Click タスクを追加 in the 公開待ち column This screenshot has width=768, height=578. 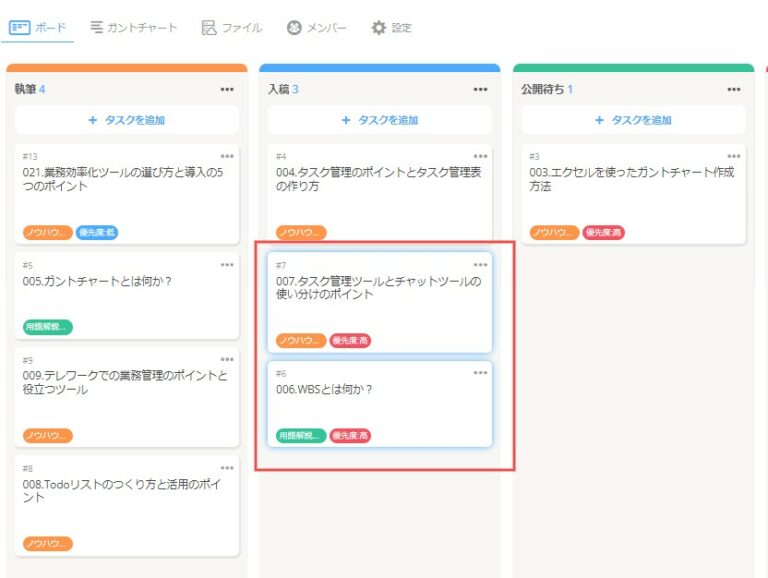click(633, 120)
